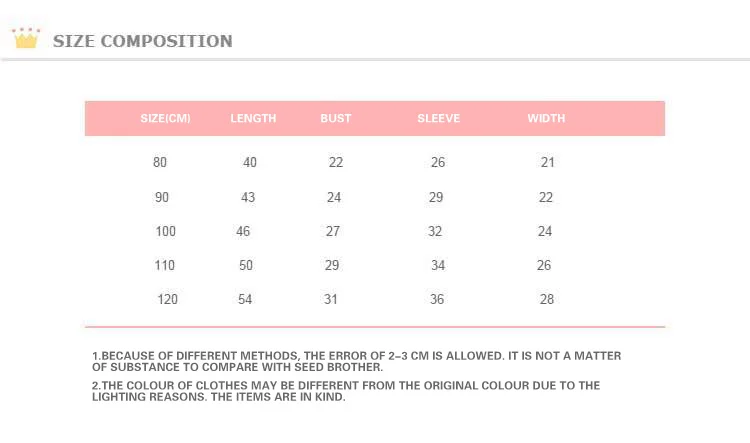
Task: Click the yellow crown icon
Action: click(26, 38)
